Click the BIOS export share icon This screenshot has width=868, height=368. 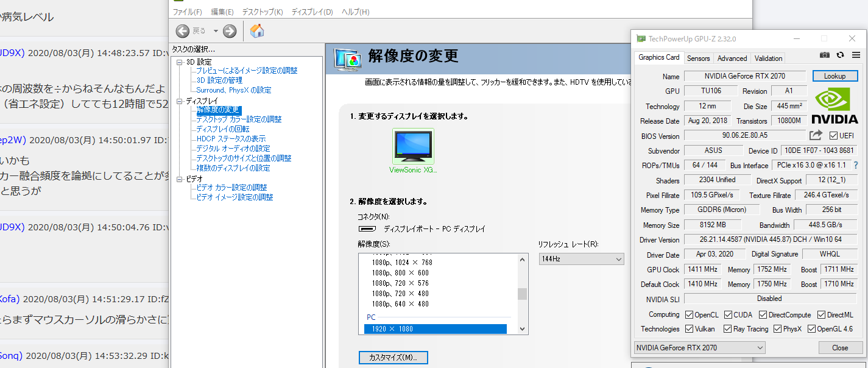816,135
